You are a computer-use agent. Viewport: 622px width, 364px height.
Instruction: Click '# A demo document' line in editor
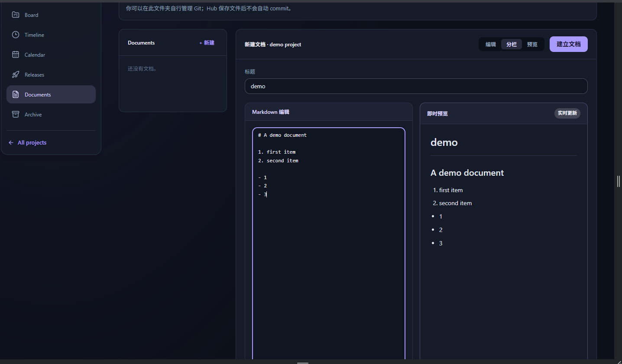[x=282, y=135]
